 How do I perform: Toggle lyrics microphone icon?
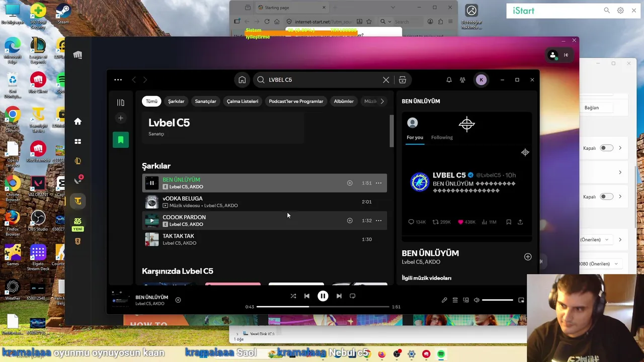pos(444,300)
